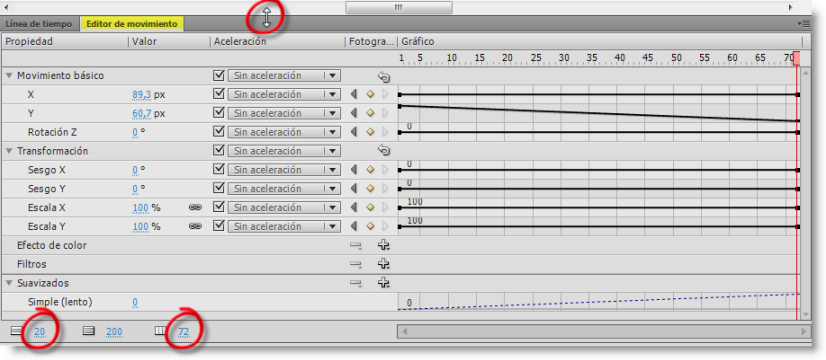Collapse the Transformación section
The width and height of the screenshot is (826, 360).
(9, 151)
